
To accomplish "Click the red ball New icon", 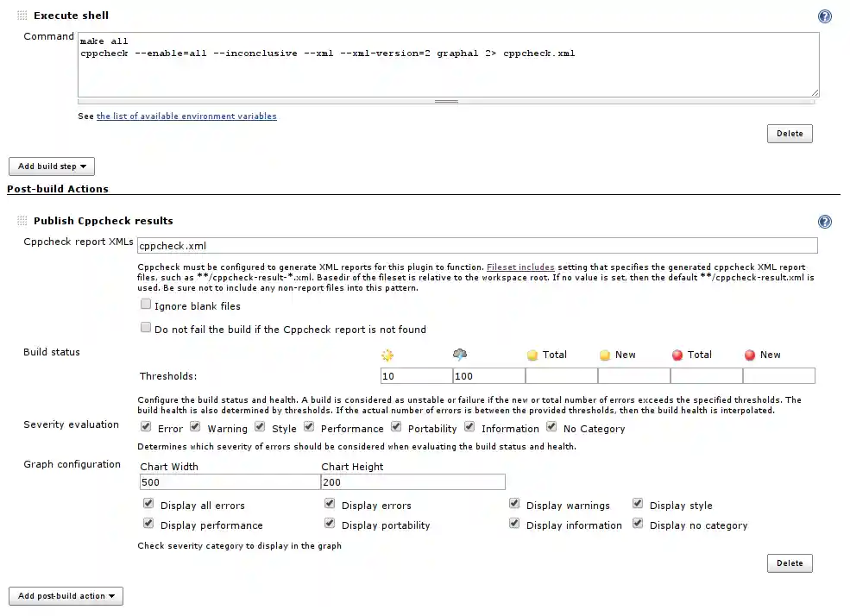I will [750, 355].
